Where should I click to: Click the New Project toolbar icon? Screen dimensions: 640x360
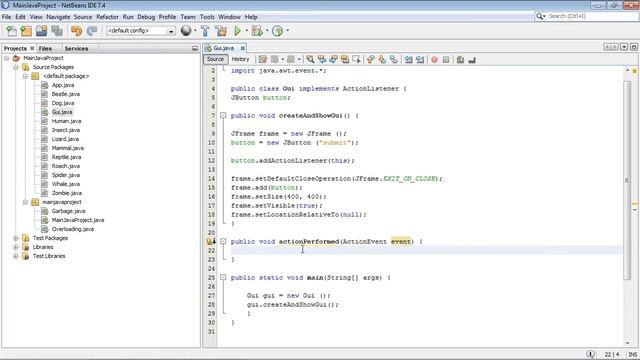[26, 31]
